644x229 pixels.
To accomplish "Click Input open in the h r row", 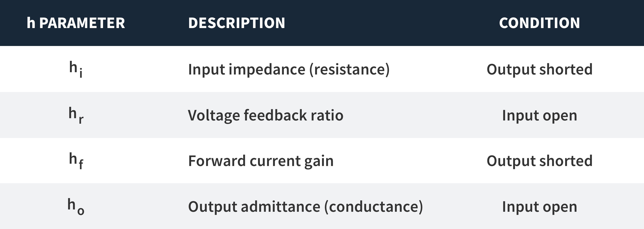I will [x=540, y=115].
